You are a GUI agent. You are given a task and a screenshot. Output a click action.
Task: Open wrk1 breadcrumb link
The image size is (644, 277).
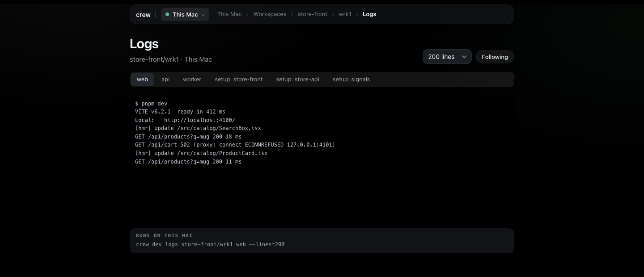pyautogui.click(x=345, y=14)
